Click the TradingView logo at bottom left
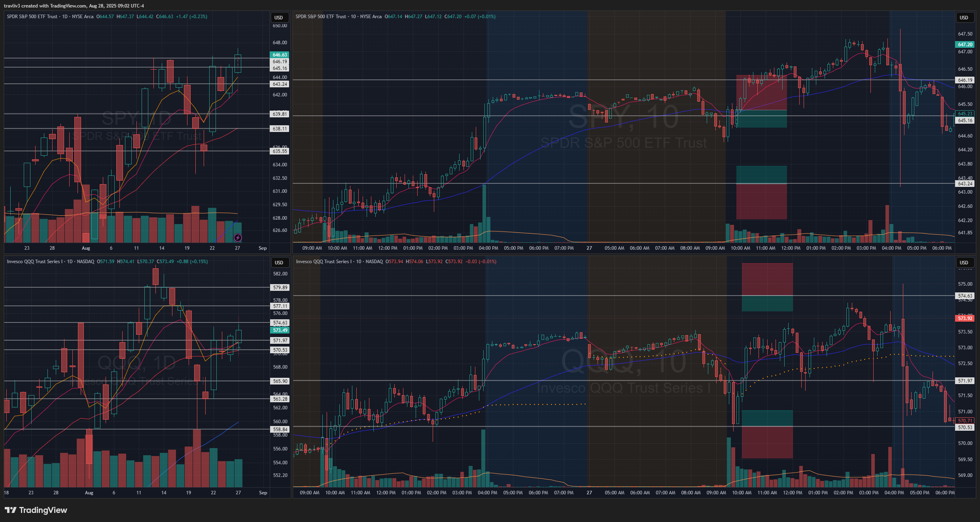The height and width of the screenshot is (522, 980). [x=36, y=510]
